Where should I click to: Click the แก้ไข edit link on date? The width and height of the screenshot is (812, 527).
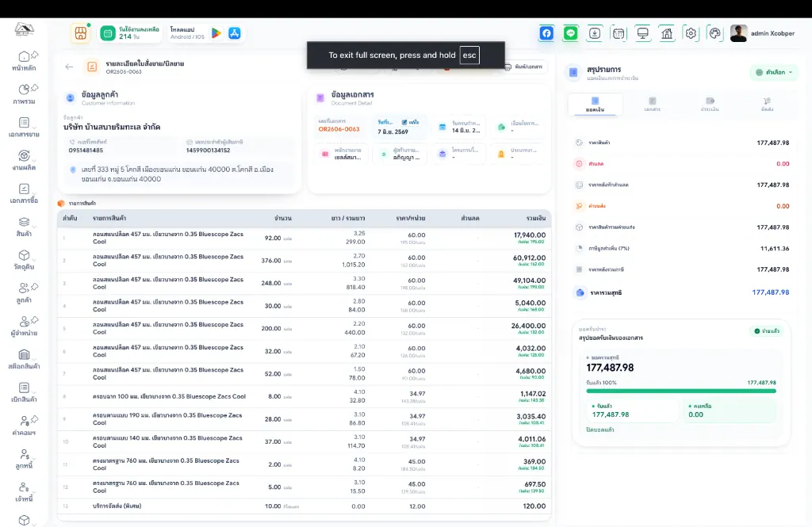(410, 122)
